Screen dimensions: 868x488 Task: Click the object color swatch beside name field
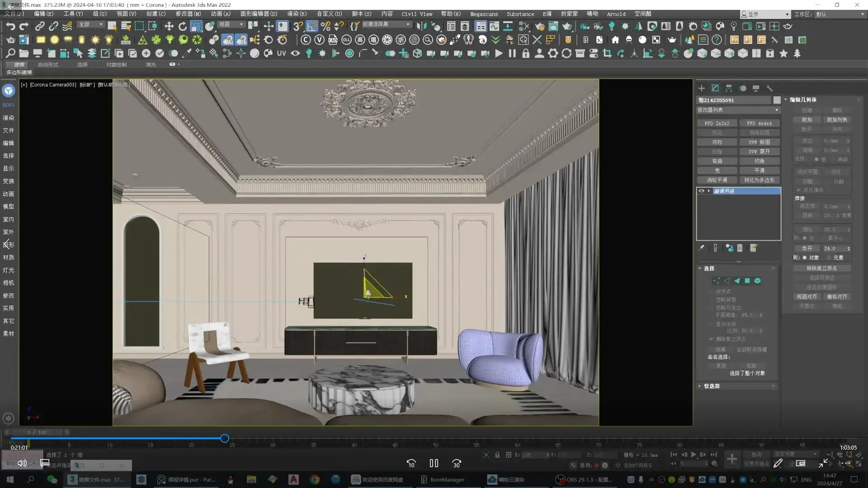[777, 100]
